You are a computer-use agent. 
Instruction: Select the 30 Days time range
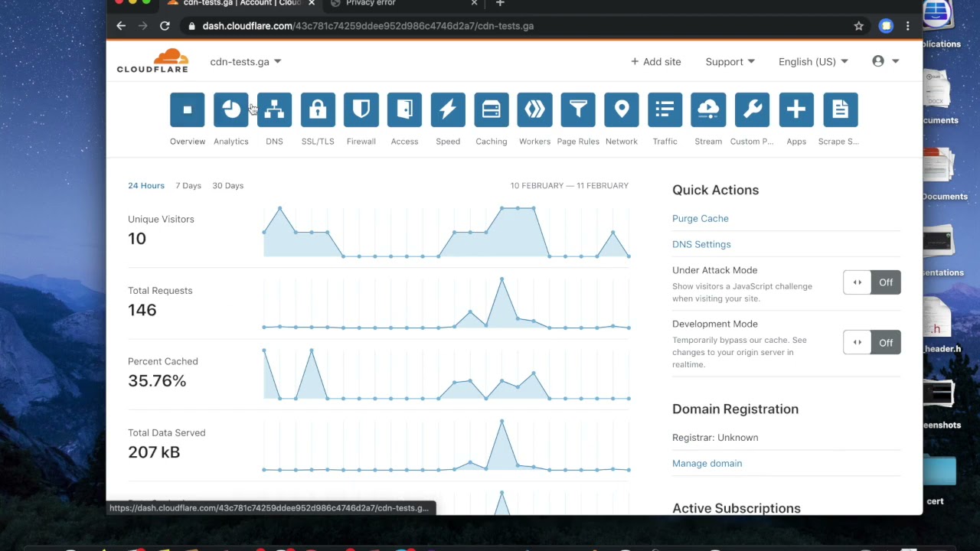tap(228, 185)
